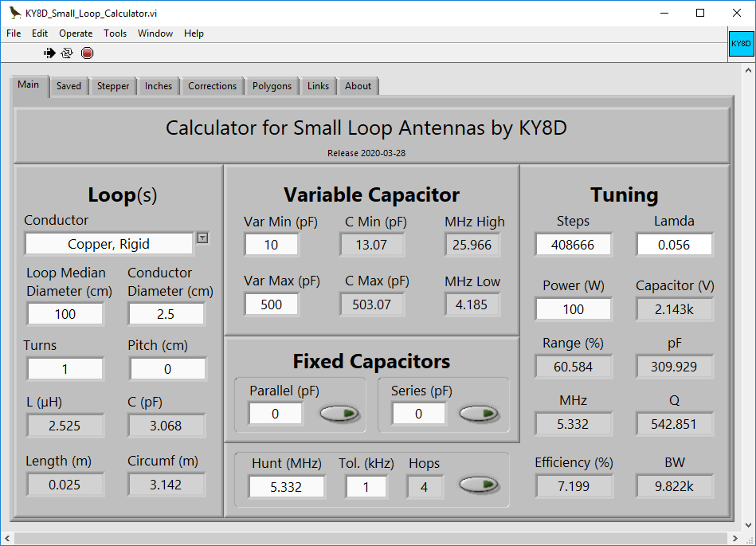Click the vertical scrollbar up arrow
The height and width of the screenshot is (546, 756).
748,70
